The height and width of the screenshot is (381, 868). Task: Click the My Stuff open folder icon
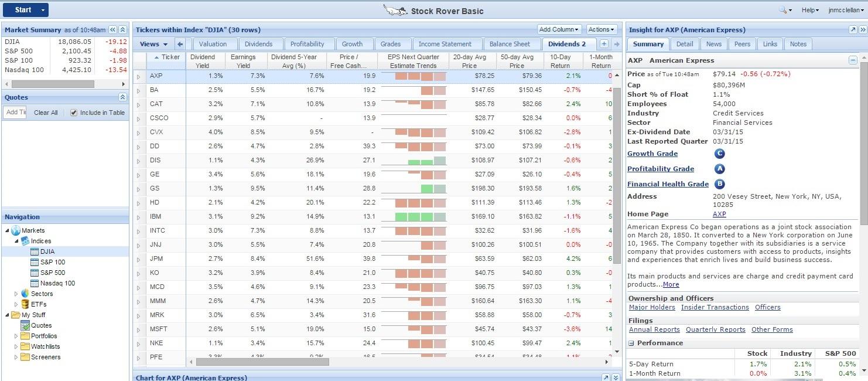(16, 315)
